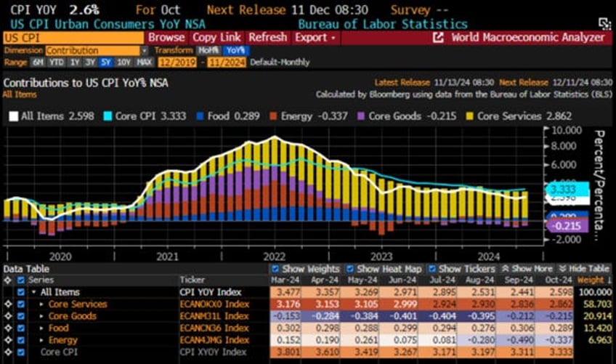The width and height of the screenshot is (616, 364).
Task: Uncheck the Series header checkbox
Action: coord(21,280)
